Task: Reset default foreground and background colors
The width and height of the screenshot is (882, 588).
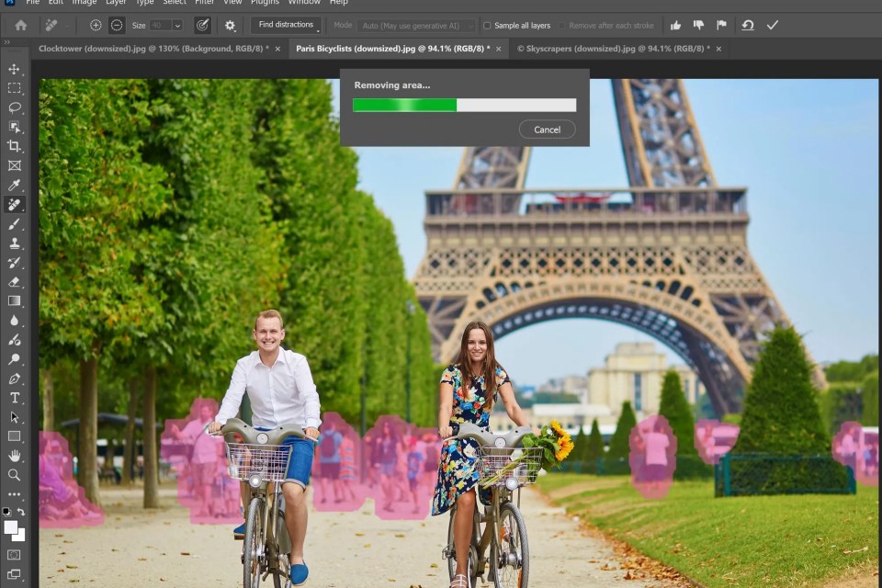Action: click(6, 512)
